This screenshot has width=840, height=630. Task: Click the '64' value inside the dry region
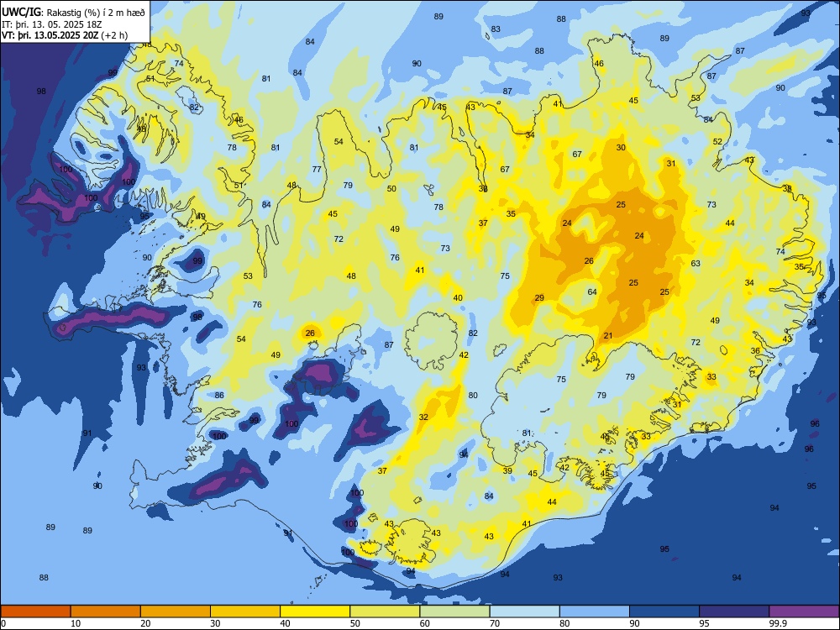tap(592, 292)
